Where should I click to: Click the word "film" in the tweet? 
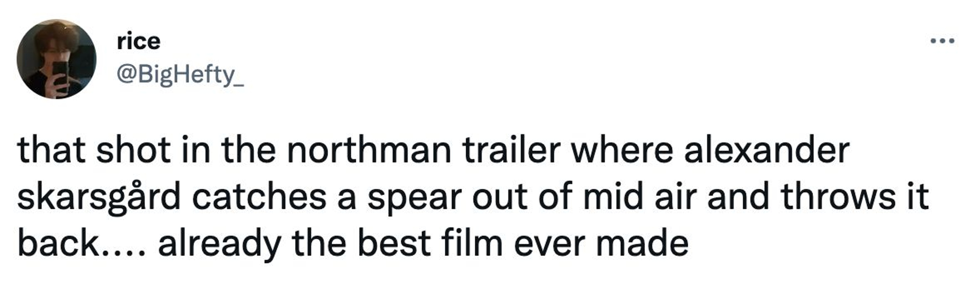[472, 244]
